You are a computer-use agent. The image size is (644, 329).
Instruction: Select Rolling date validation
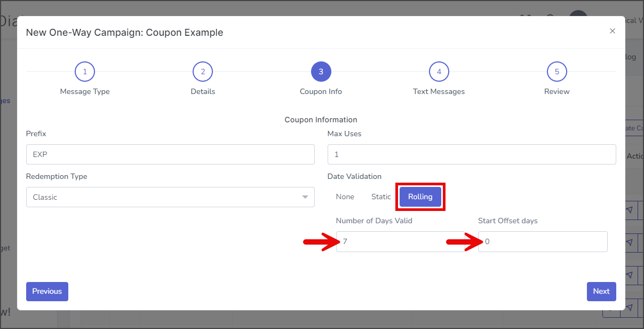(x=420, y=197)
